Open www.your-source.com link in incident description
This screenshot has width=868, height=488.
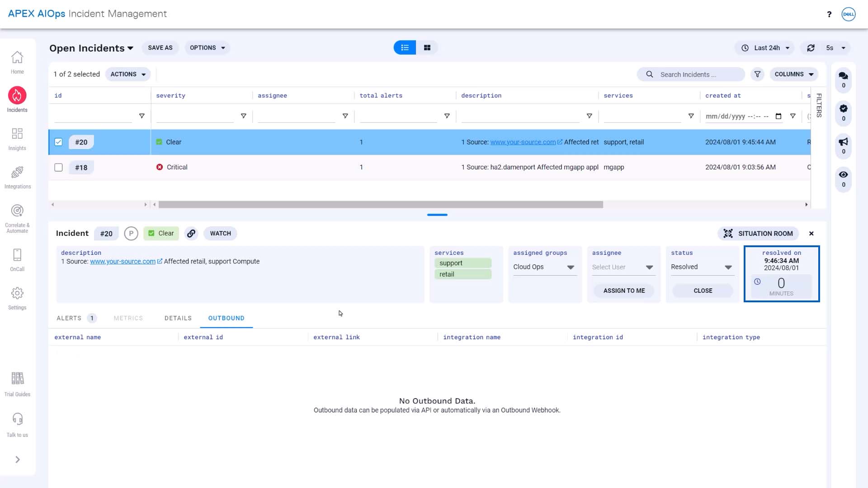[123, 262]
